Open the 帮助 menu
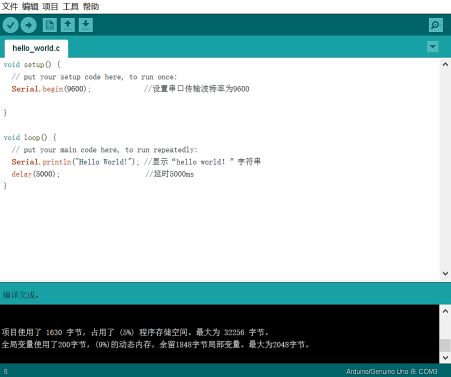Screen dimensions: 451x377 [91, 6]
